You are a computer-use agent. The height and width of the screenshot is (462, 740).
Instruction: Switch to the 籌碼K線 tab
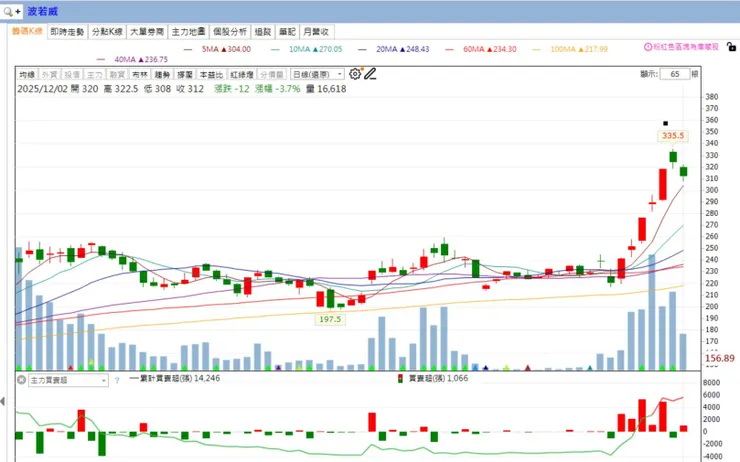[x=27, y=31]
